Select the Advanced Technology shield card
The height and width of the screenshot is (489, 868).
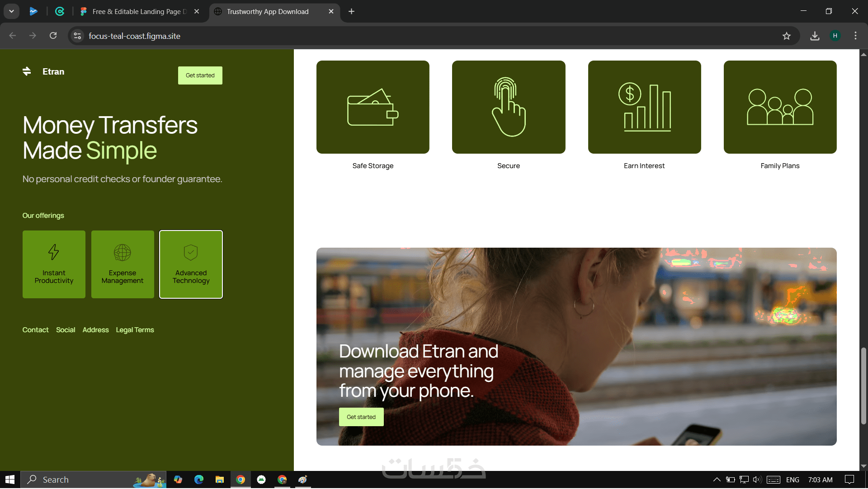(191, 264)
